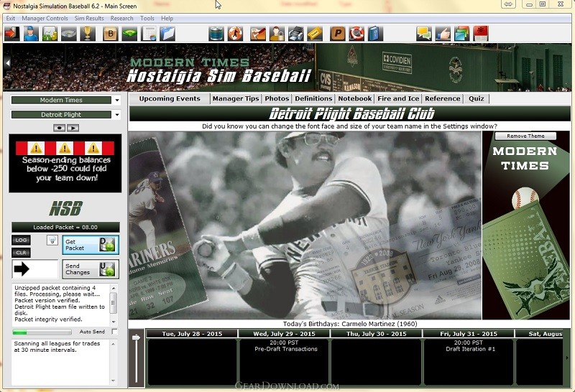
Task: Click the orange 'P' toolbar icon
Action: pyautogui.click(x=338, y=34)
